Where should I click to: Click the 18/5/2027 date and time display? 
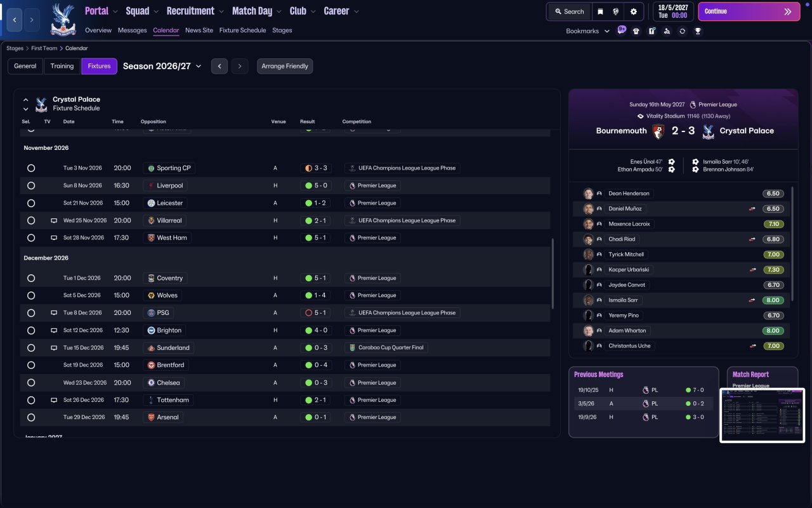[x=673, y=11]
